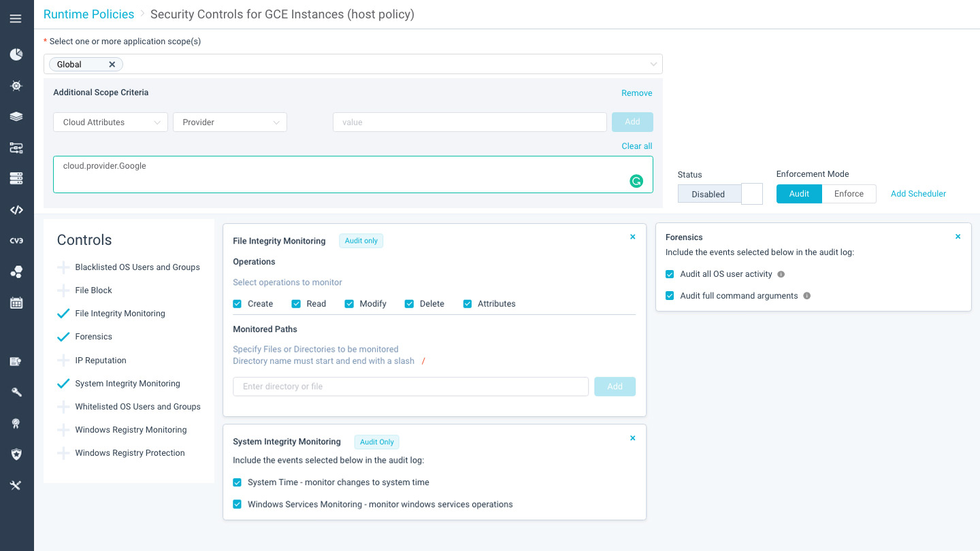The image size is (980, 551).
Task: Click the document badge sidebar icon
Action: click(x=16, y=361)
